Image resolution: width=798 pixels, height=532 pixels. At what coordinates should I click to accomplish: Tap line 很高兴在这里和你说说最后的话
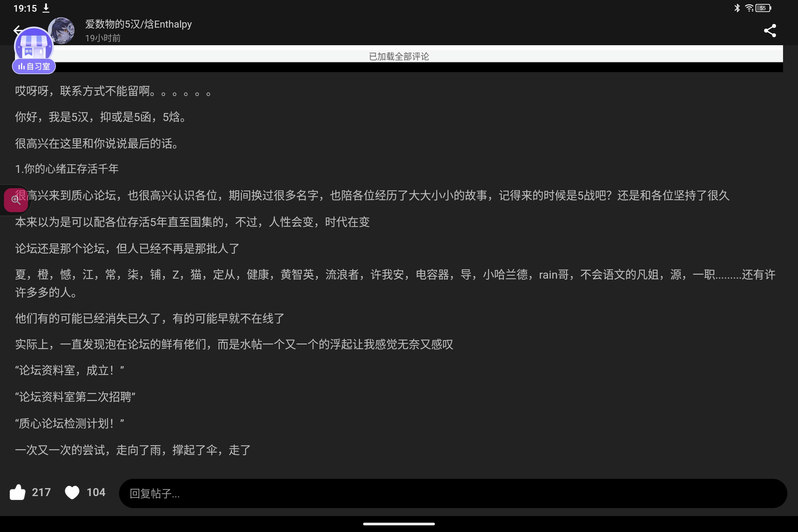point(97,143)
